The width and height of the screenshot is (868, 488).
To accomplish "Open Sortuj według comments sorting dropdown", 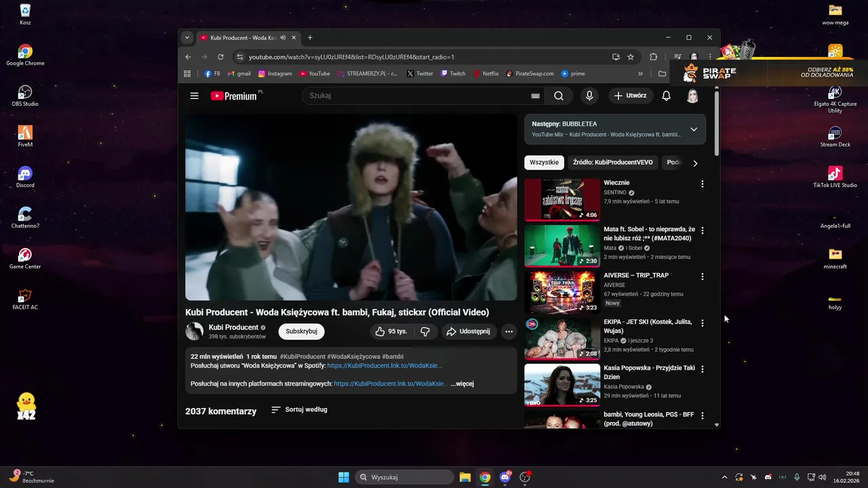I will 299,409.
